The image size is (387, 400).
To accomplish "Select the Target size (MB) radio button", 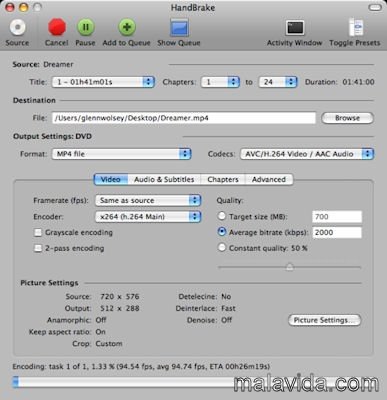I will click(x=221, y=216).
